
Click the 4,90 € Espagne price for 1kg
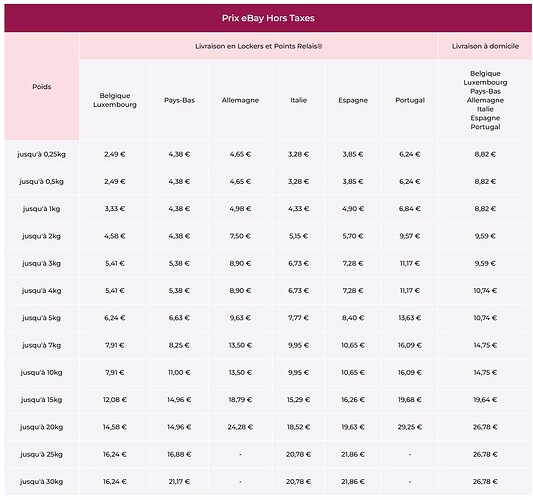[x=353, y=209]
